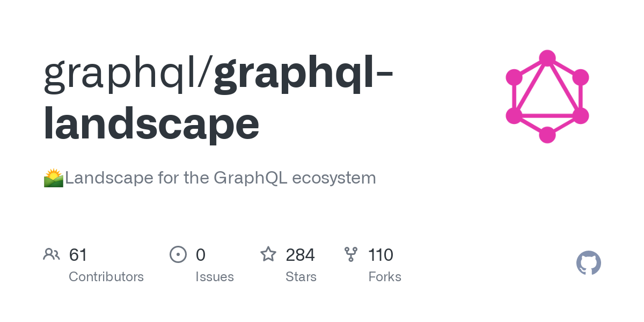Select the 61 contributors count
The width and height of the screenshot is (644, 322).
[78, 255]
